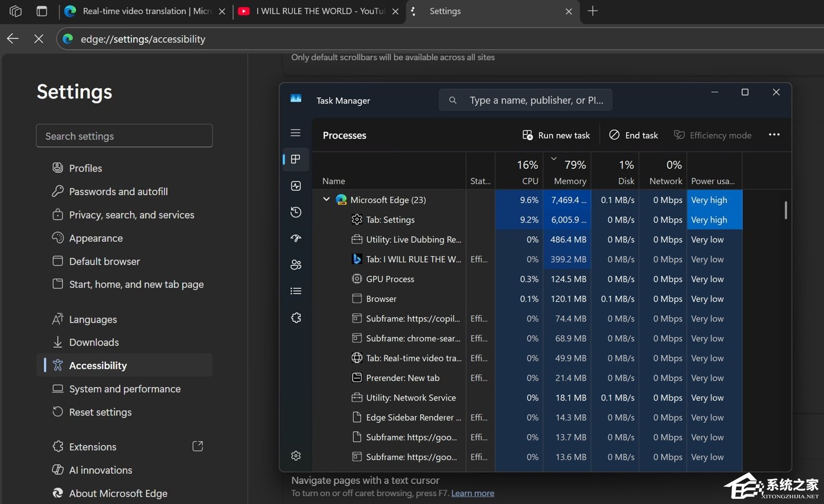
Task: Select End task for the highlighted process
Action: [633, 135]
